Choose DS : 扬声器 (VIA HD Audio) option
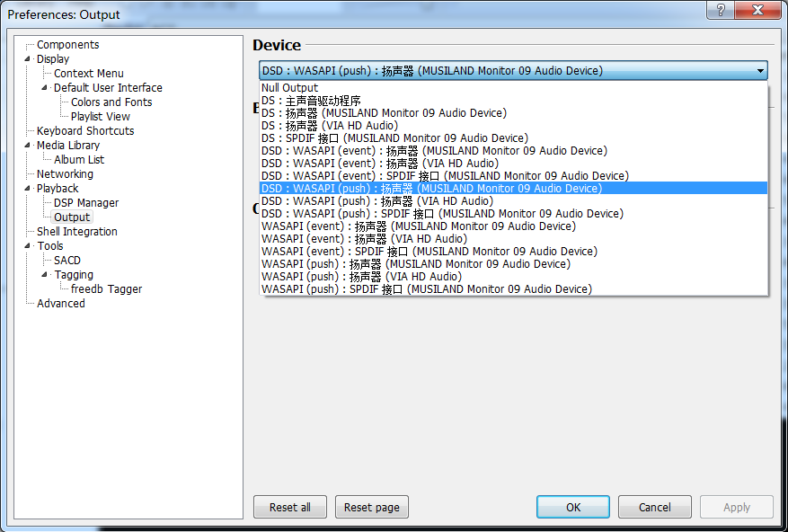This screenshot has height=532, width=788. [x=329, y=126]
